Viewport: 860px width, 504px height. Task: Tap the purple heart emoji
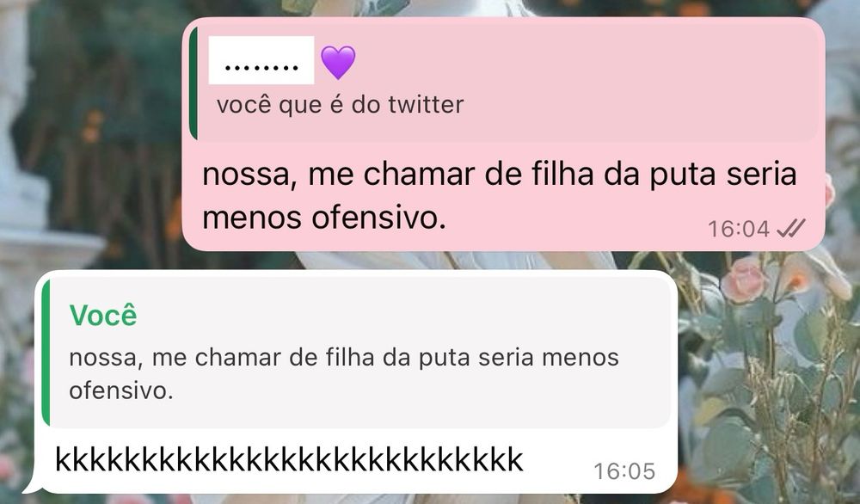click(338, 62)
